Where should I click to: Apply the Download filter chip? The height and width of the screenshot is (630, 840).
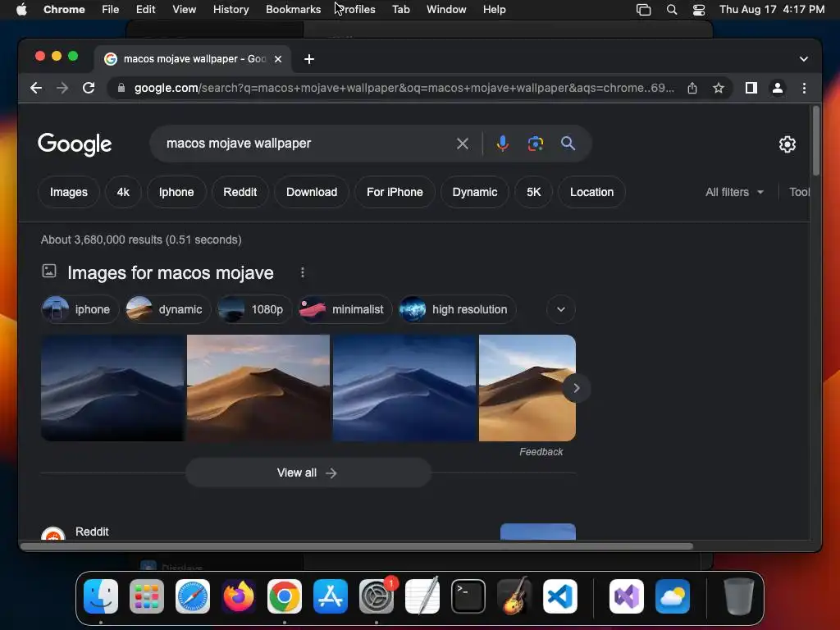tap(312, 192)
